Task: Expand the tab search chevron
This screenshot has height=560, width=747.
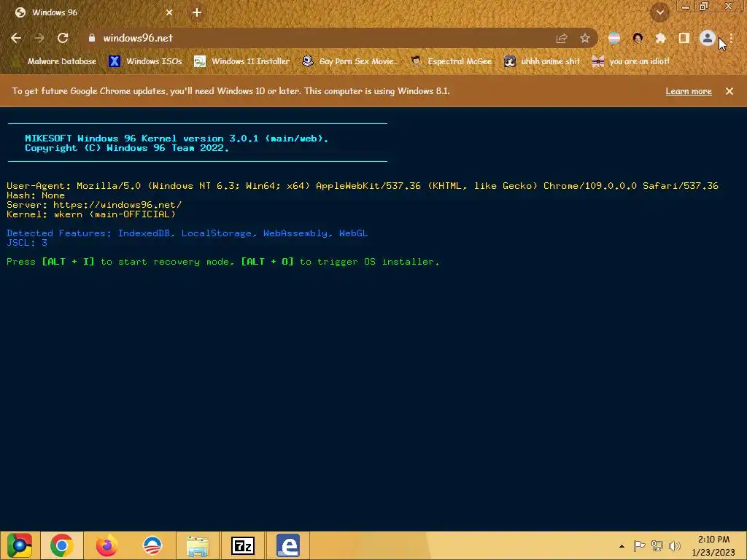Action: (660, 12)
